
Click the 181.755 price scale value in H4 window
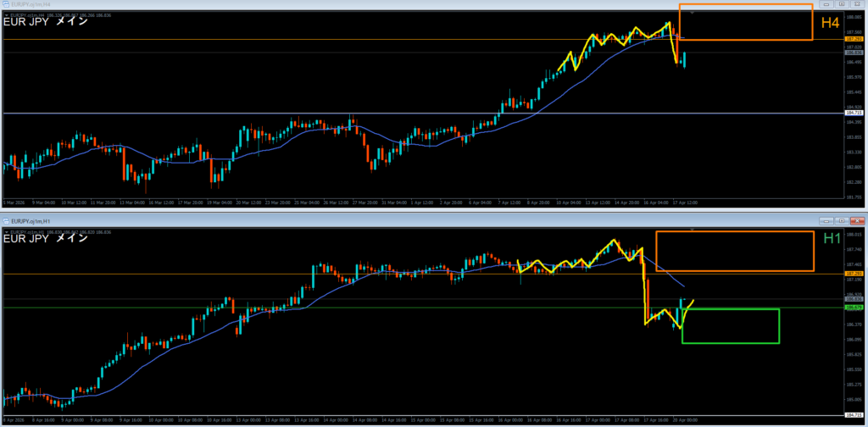[x=853, y=197]
